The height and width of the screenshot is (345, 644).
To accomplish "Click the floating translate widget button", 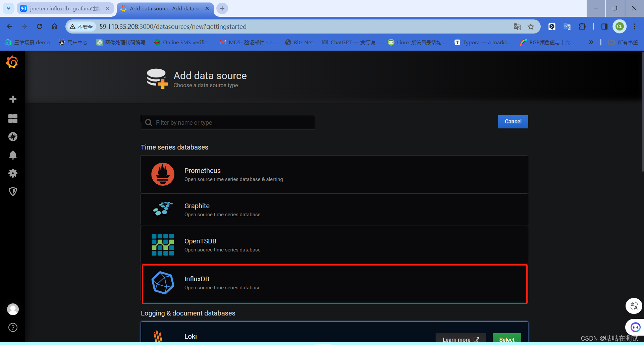I will point(634,306).
